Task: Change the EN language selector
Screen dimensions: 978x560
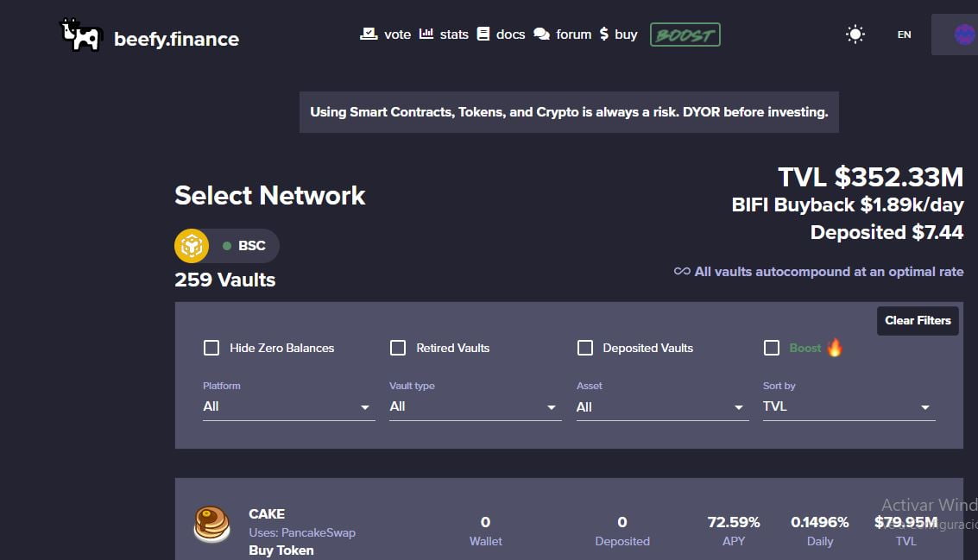Action: coord(904,35)
